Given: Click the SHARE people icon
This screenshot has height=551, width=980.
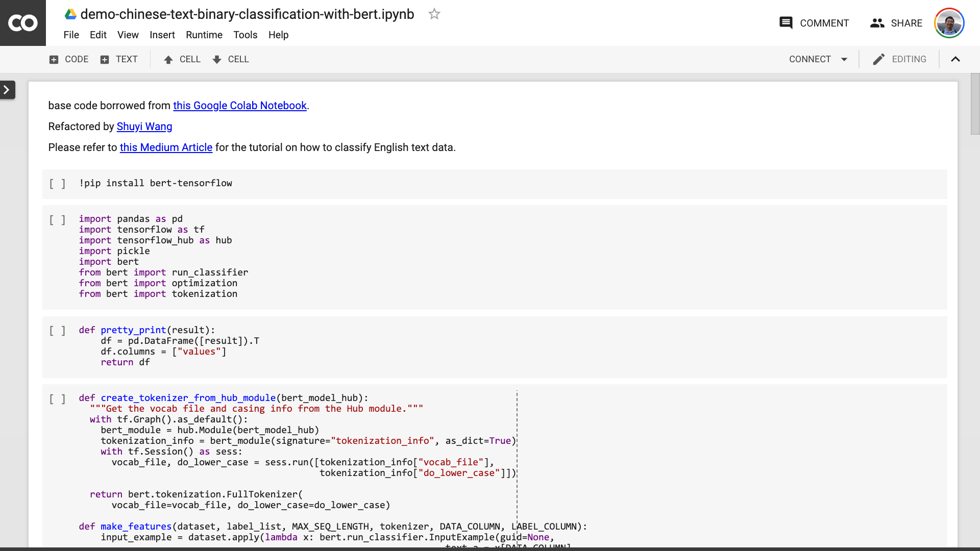Looking at the screenshot, I should coord(877,23).
